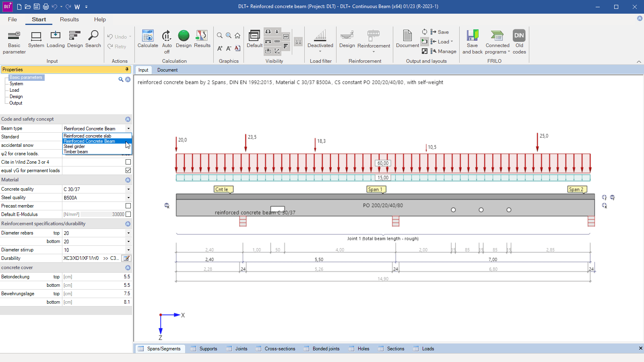The height and width of the screenshot is (362, 644).
Task: Select Timber beam from the list
Action: pyautogui.click(x=76, y=152)
